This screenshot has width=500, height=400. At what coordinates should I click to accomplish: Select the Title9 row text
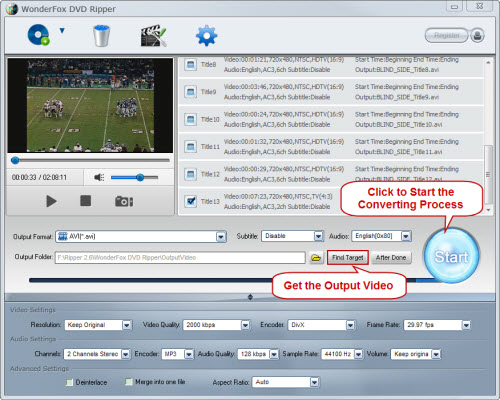[208, 92]
